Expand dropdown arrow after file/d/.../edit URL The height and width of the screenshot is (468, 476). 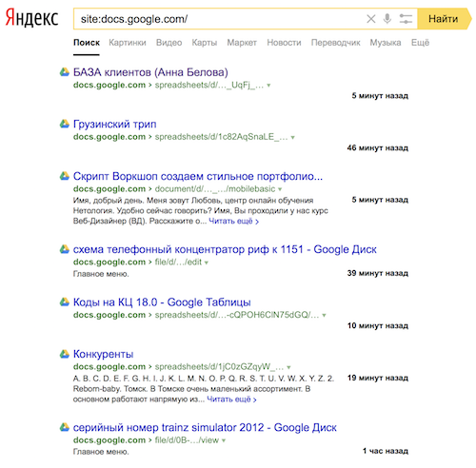click(x=207, y=263)
